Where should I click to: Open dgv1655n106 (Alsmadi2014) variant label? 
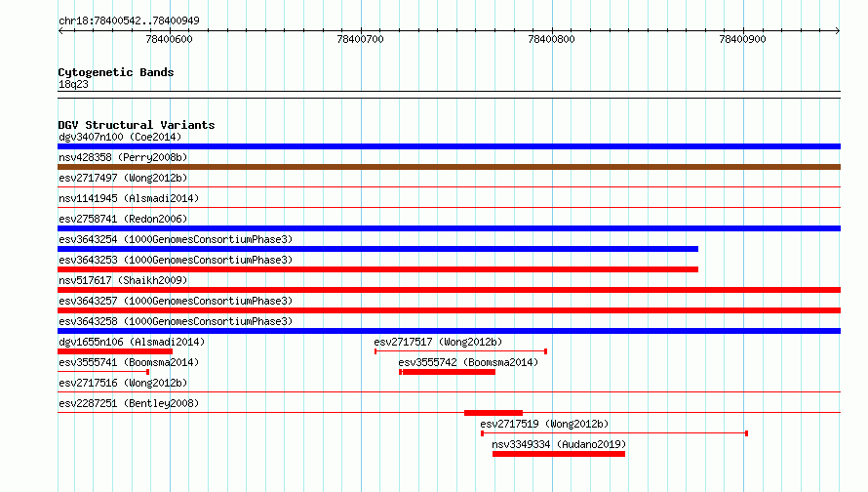coord(132,342)
